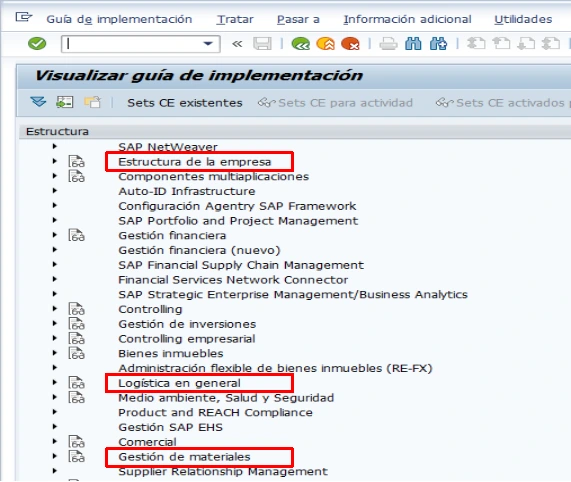571x482 pixels.
Task: Click Sets CE activados button
Action: point(503,103)
